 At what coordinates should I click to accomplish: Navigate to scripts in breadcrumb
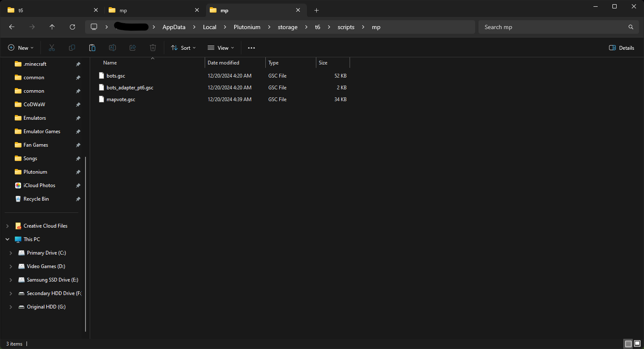click(346, 27)
